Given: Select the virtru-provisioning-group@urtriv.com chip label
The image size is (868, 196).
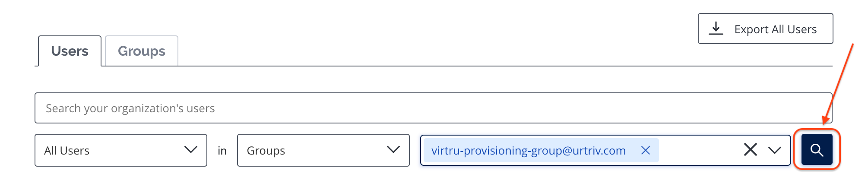Looking at the screenshot, I should click(x=528, y=150).
